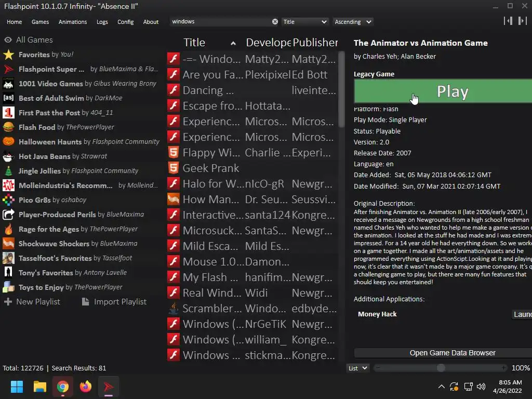Create a New Playlist
The image size is (532, 399).
[x=33, y=302]
